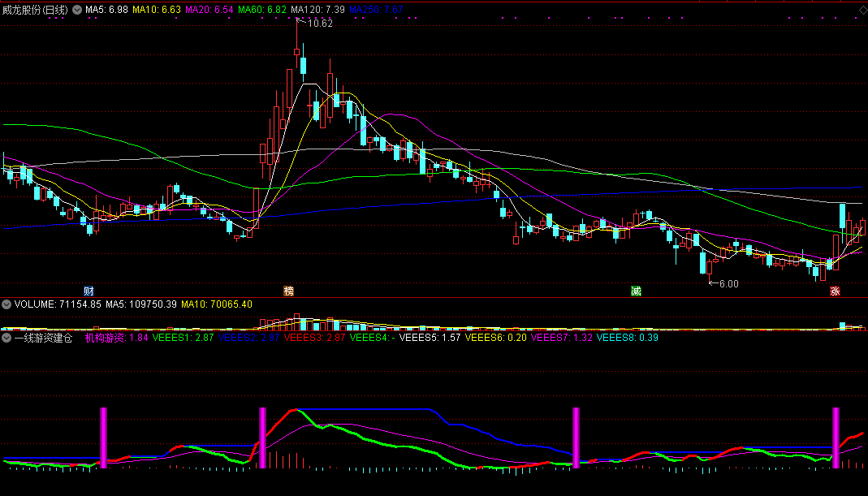Open the 一线游资建仓 indicator dropdown arrow

point(6,338)
